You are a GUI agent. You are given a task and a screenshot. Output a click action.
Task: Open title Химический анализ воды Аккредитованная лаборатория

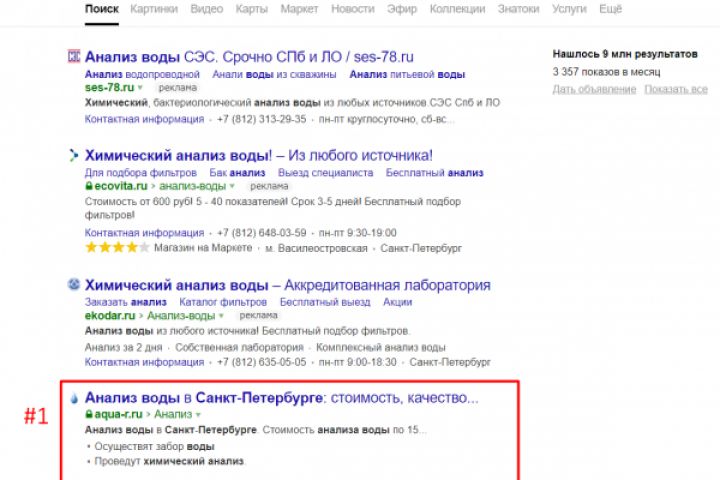point(287,285)
